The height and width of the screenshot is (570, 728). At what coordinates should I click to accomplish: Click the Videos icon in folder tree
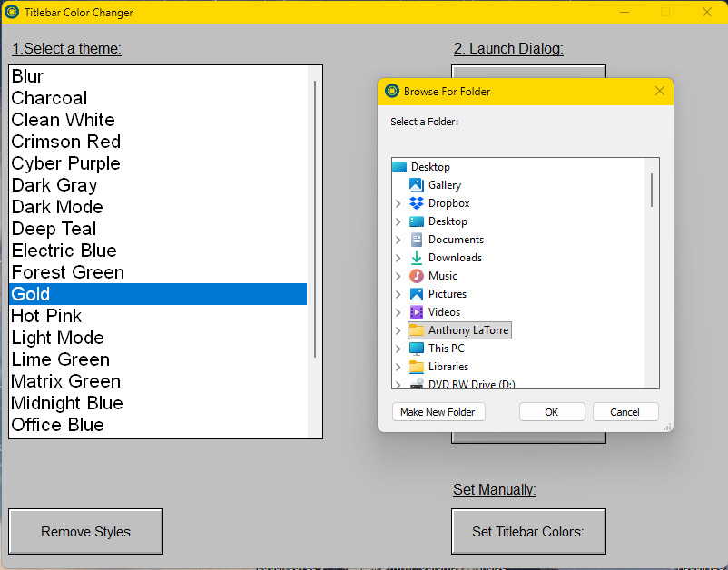417,312
